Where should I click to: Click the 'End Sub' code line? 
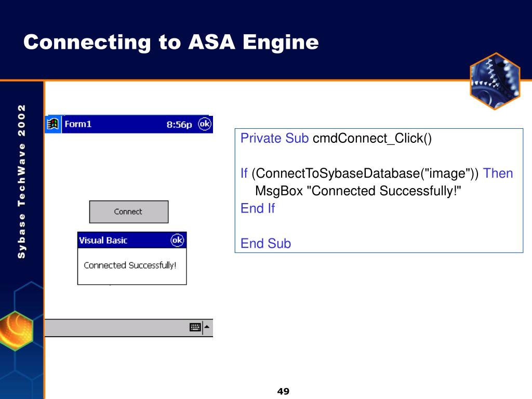(x=265, y=244)
